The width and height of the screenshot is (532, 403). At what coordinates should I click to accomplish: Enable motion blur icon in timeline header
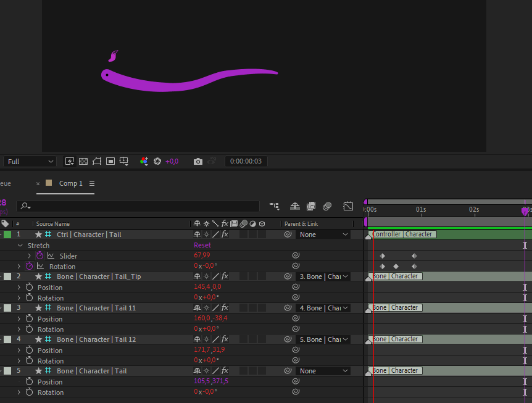(327, 206)
